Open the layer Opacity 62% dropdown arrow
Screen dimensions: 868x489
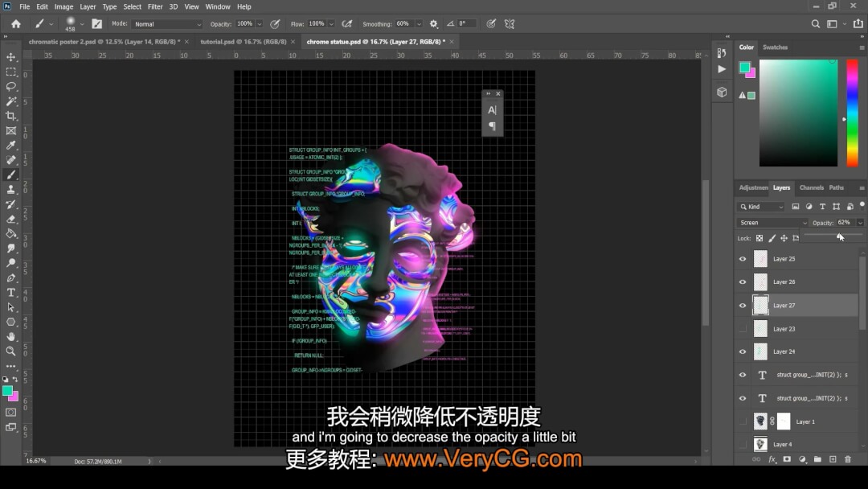[860, 223]
